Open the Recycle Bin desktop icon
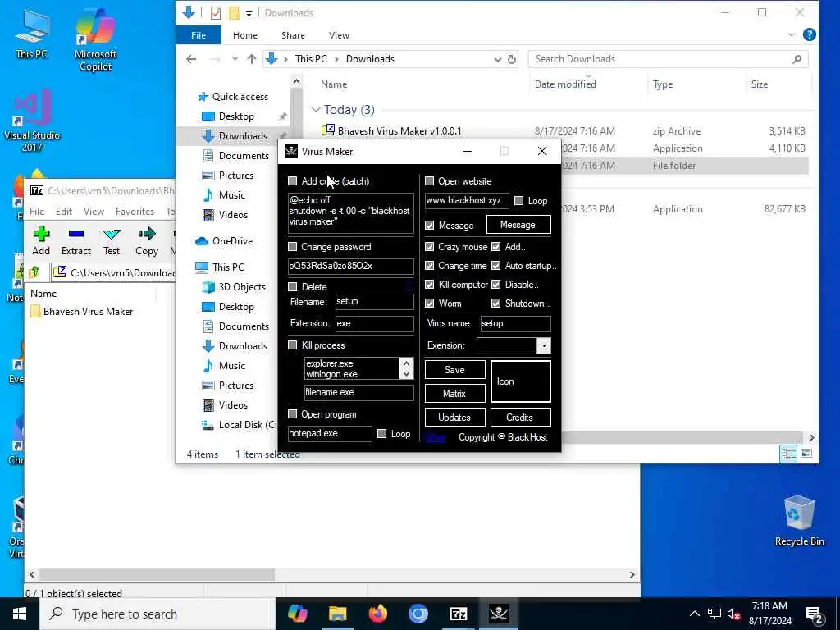This screenshot has height=630, width=840. click(799, 521)
